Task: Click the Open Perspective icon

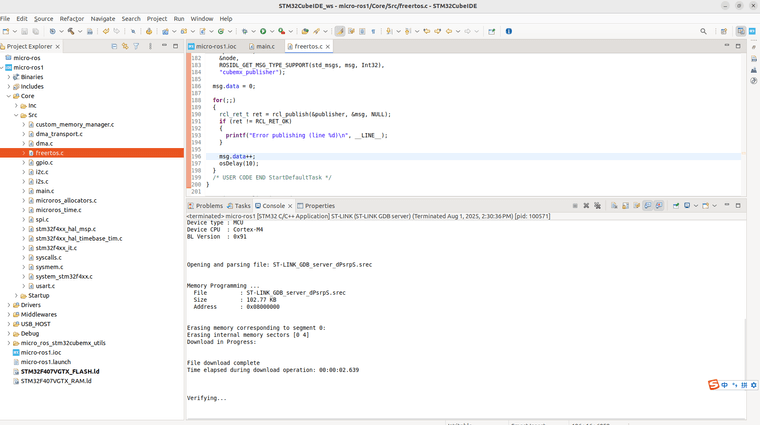Action: pos(724,31)
